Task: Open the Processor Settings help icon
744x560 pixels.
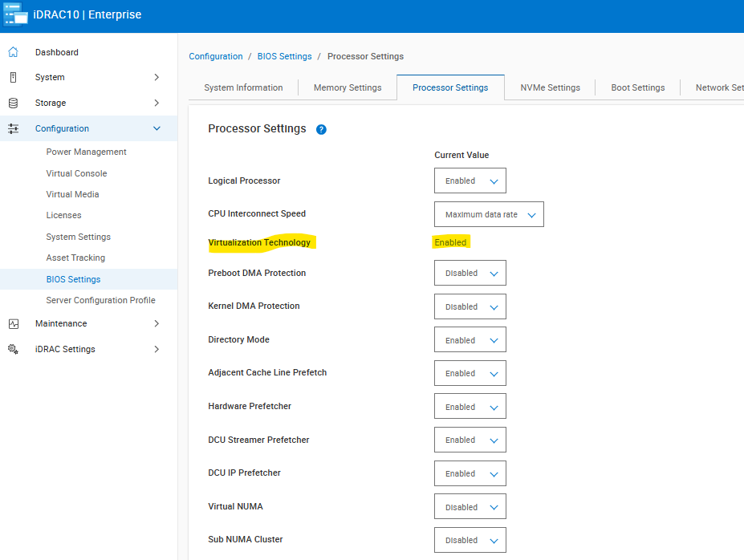Action: (321, 129)
